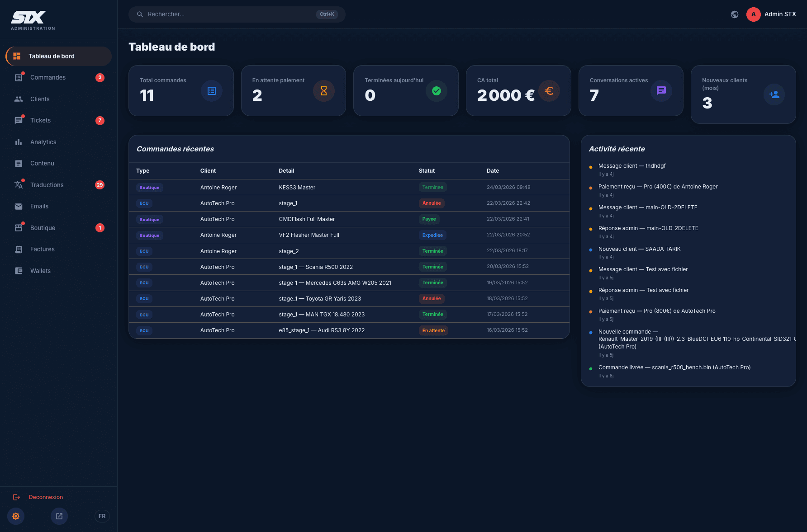The width and height of the screenshot is (807, 532).
Task: Go to the Clients section
Action: pyautogui.click(x=59, y=99)
